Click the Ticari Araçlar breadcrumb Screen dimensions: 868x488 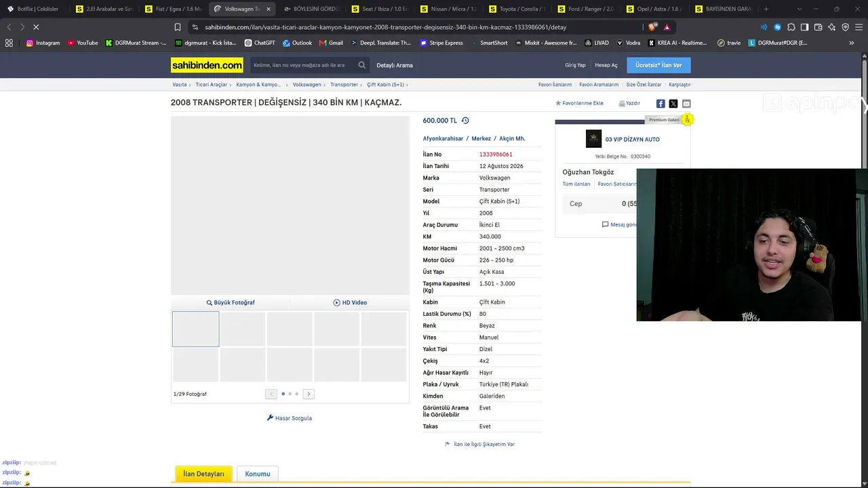212,85
